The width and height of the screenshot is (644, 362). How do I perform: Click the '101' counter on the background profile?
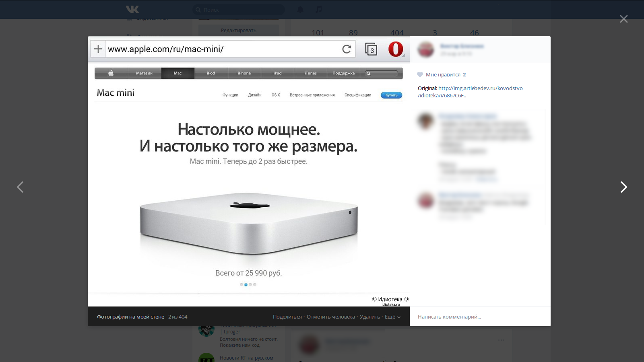318,33
